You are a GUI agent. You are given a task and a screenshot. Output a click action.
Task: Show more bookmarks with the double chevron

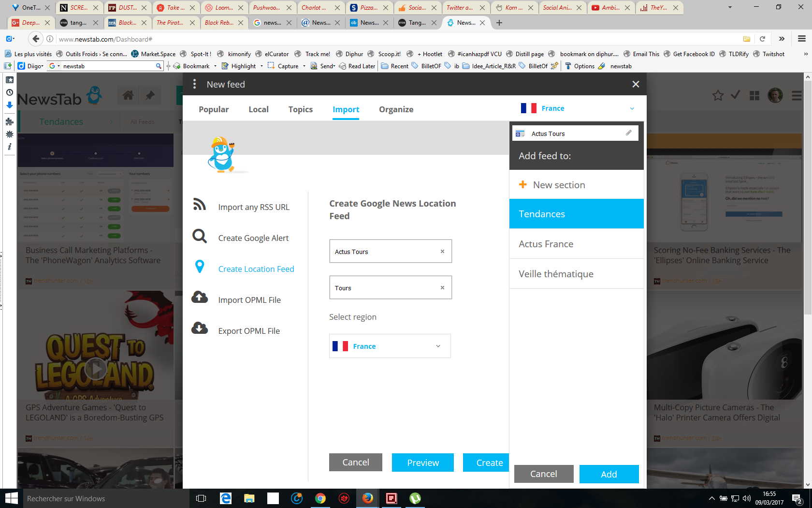click(x=806, y=54)
